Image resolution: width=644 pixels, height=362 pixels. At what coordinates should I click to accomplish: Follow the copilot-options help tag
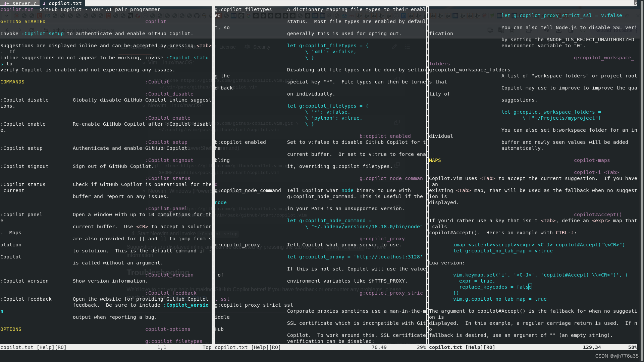point(168,329)
